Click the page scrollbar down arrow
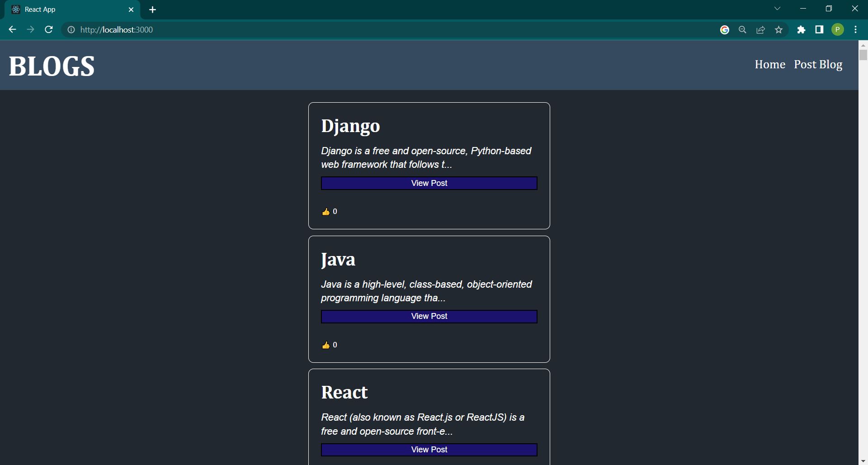868x465 pixels. click(x=863, y=460)
